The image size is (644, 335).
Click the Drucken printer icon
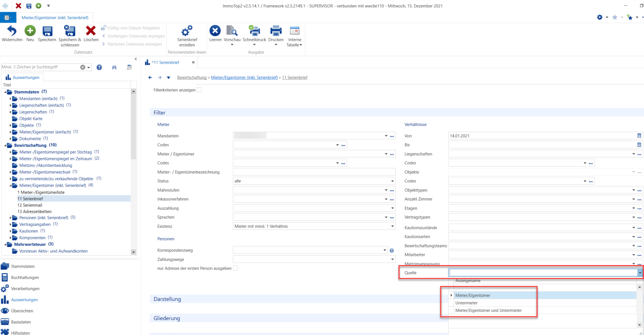coord(276,31)
